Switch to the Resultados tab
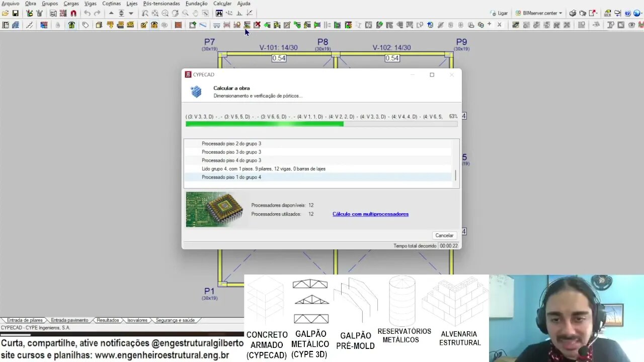 point(108,320)
